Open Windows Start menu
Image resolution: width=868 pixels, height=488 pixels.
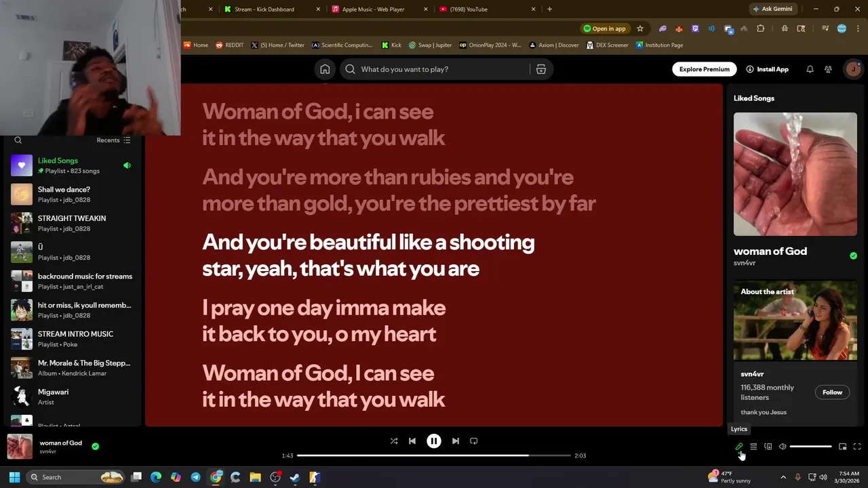[x=14, y=477]
